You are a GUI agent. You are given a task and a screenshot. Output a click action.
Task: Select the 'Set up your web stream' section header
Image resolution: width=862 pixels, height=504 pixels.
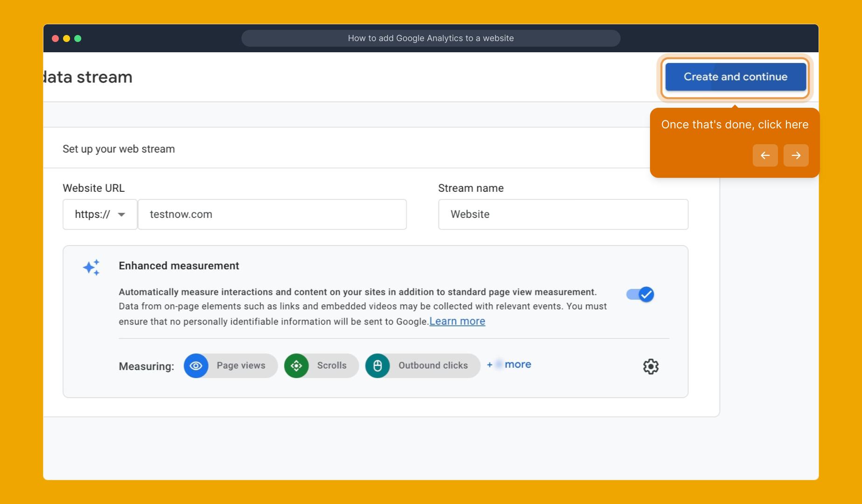[119, 149]
